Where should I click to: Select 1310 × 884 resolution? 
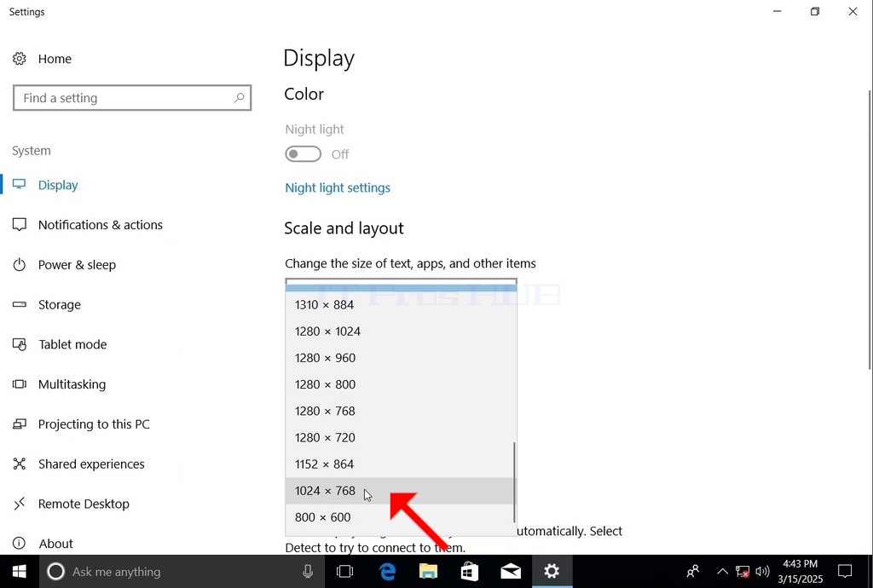[401, 305]
